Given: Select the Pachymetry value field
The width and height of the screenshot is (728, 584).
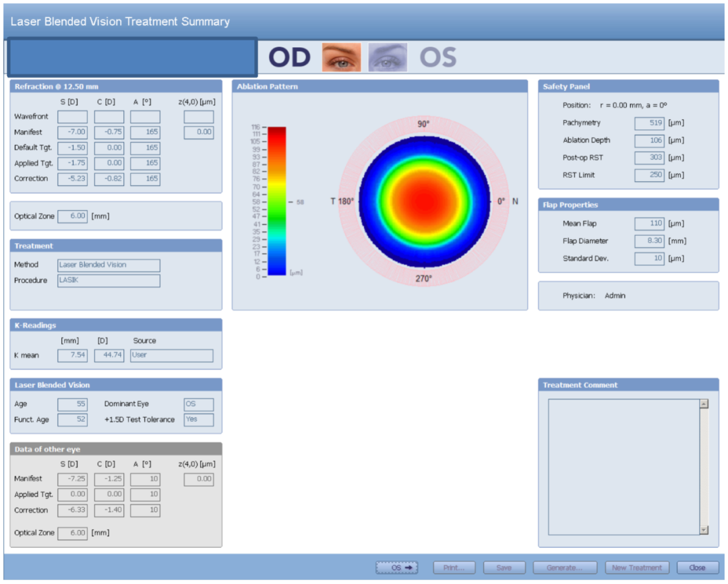Looking at the screenshot, I should pyautogui.click(x=649, y=123).
